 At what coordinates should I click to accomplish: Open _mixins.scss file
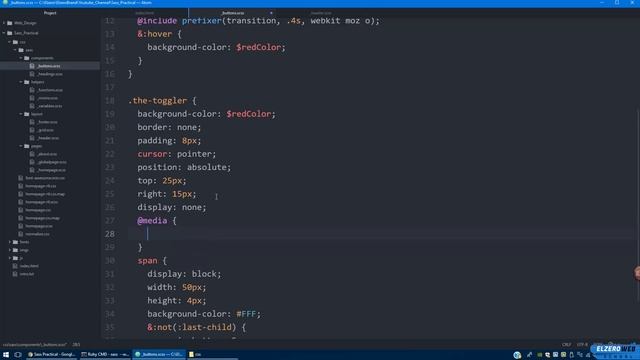(47, 98)
